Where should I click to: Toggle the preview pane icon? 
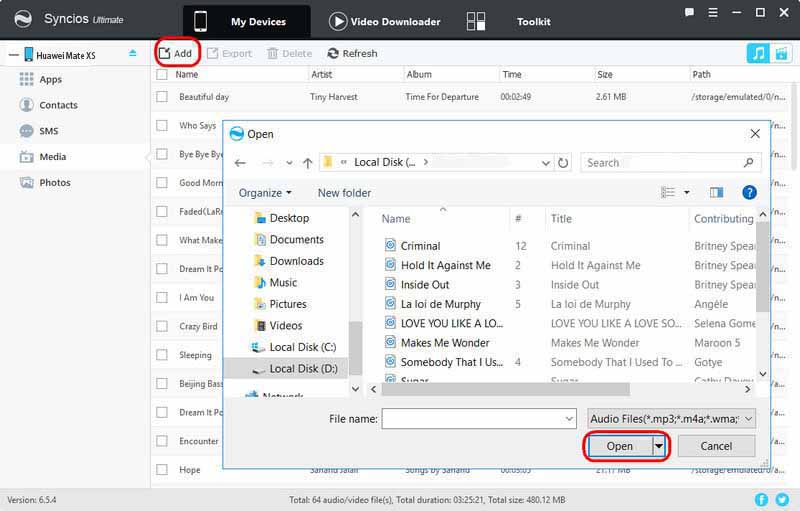[716, 192]
